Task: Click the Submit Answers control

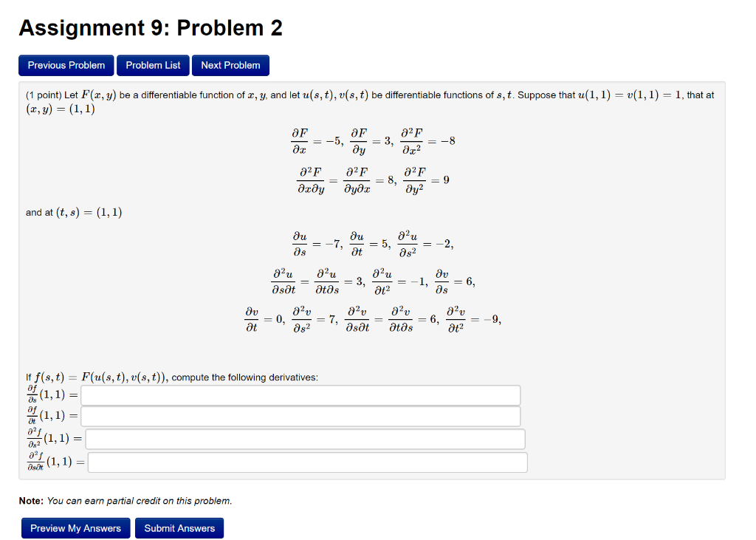Action: [181, 528]
